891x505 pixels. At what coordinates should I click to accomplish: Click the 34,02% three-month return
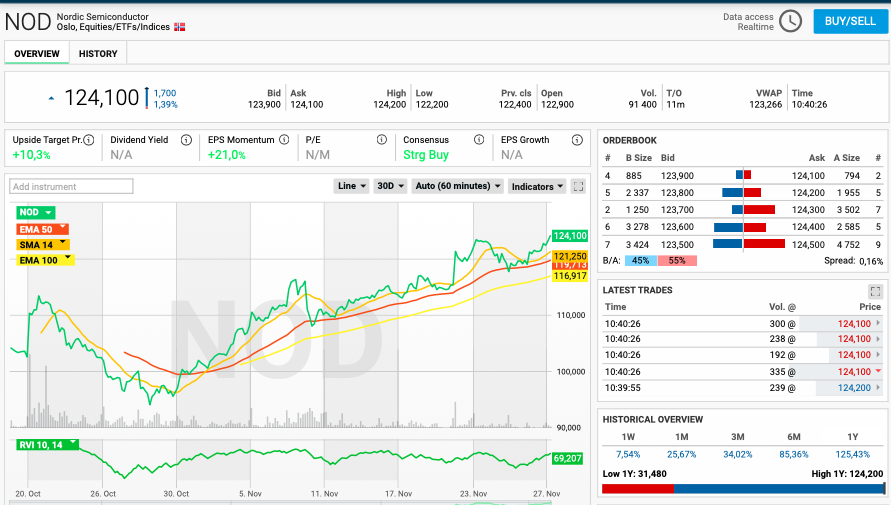pos(738,454)
